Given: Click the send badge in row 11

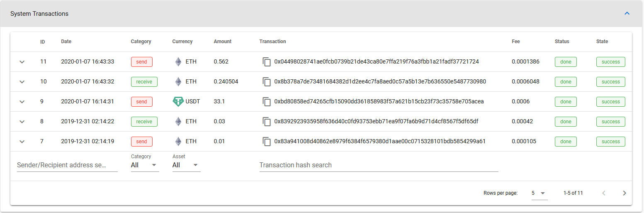Looking at the screenshot, I should pos(142,62).
